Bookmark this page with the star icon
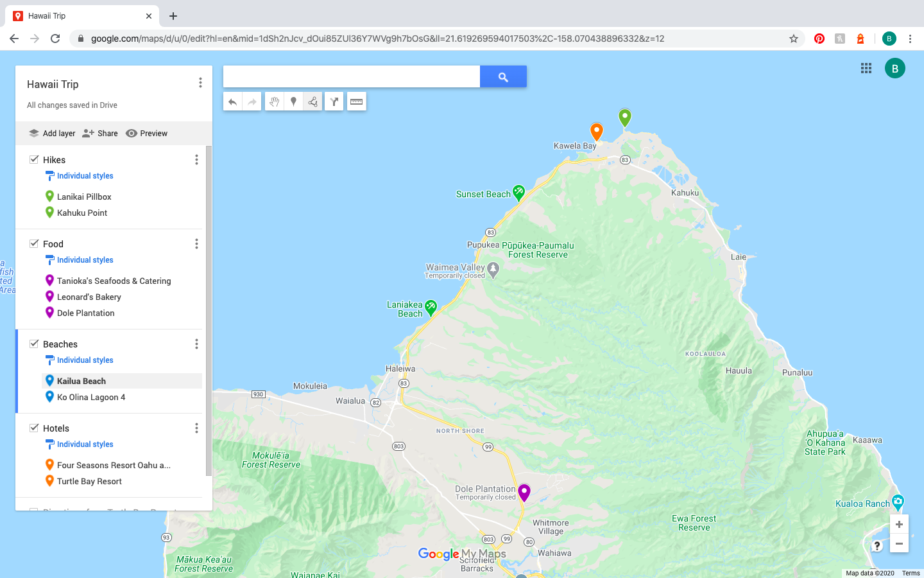Image resolution: width=924 pixels, height=578 pixels. tap(794, 39)
